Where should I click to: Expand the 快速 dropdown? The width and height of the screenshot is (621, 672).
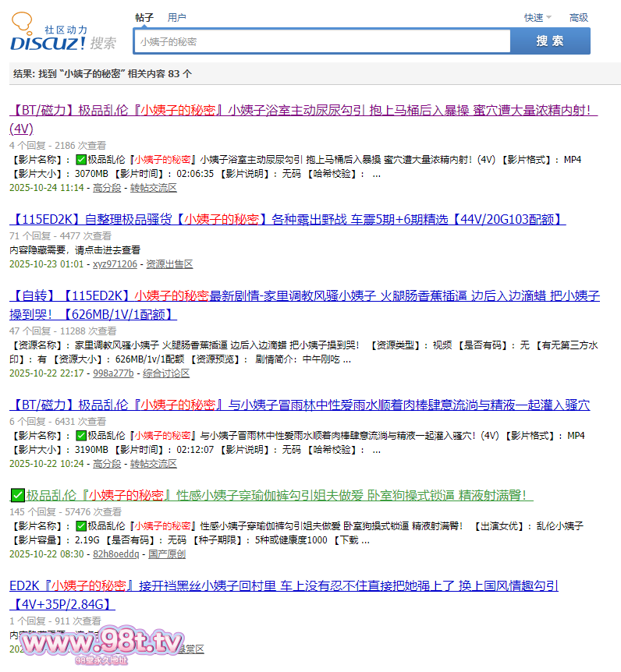pos(538,18)
